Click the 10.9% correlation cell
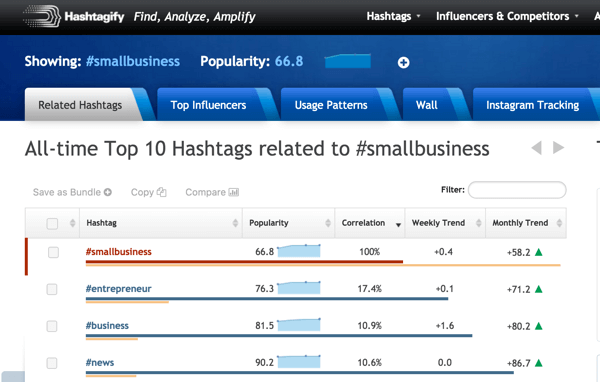 tap(370, 325)
